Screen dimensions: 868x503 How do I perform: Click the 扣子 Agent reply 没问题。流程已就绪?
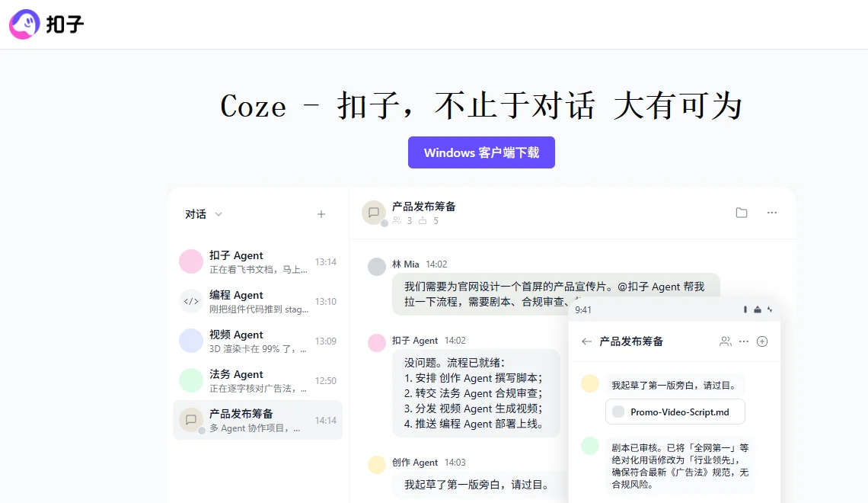point(476,393)
